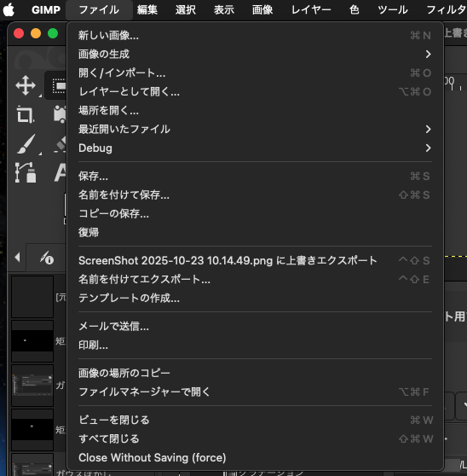Choose ScreenShot png に上書きエクスポート item
Screen dimensions: 467x476
tap(256, 261)
